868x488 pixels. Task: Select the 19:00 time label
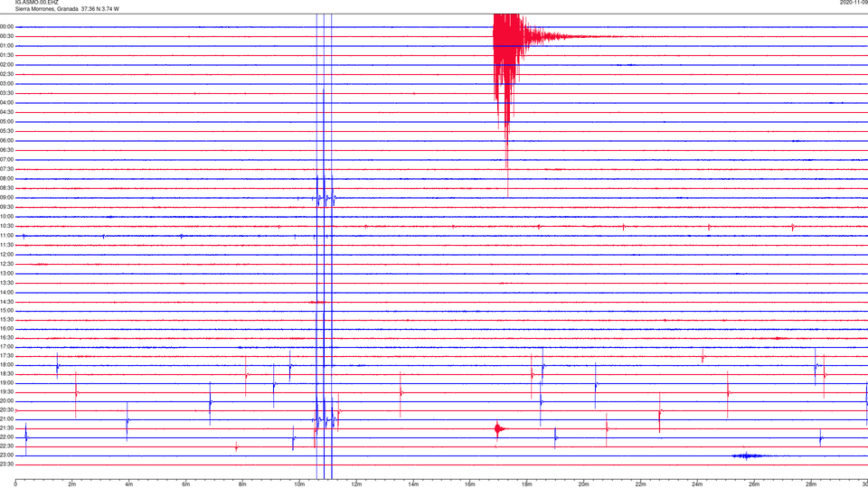coord(6,382)
